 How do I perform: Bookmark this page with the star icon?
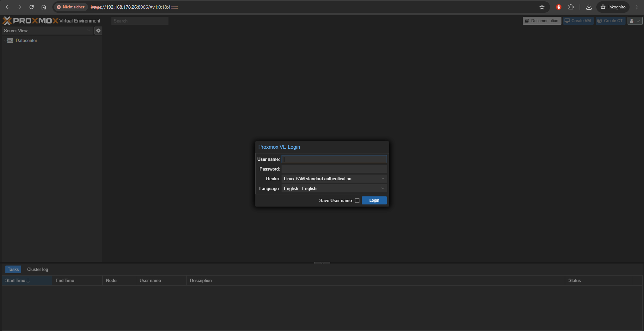[542, 7]
